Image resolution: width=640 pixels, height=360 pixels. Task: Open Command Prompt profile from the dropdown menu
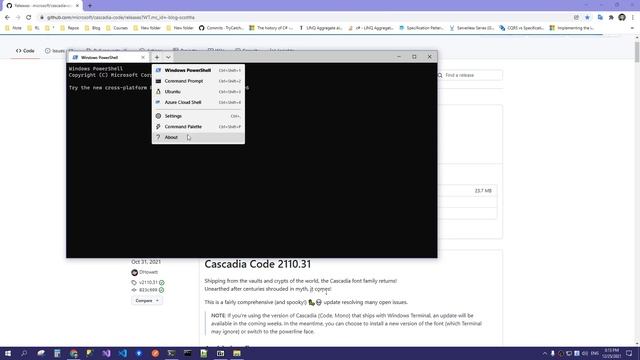pos(198,81)
